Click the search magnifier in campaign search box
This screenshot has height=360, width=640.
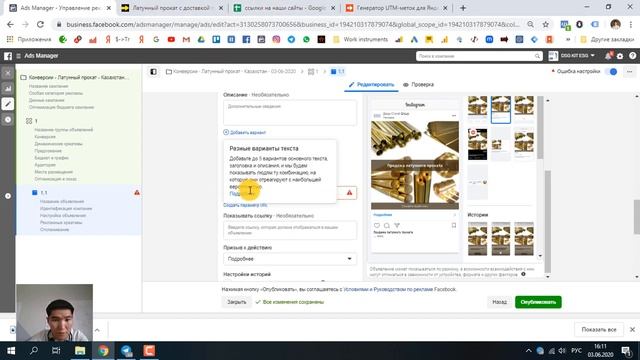[537, 56]
